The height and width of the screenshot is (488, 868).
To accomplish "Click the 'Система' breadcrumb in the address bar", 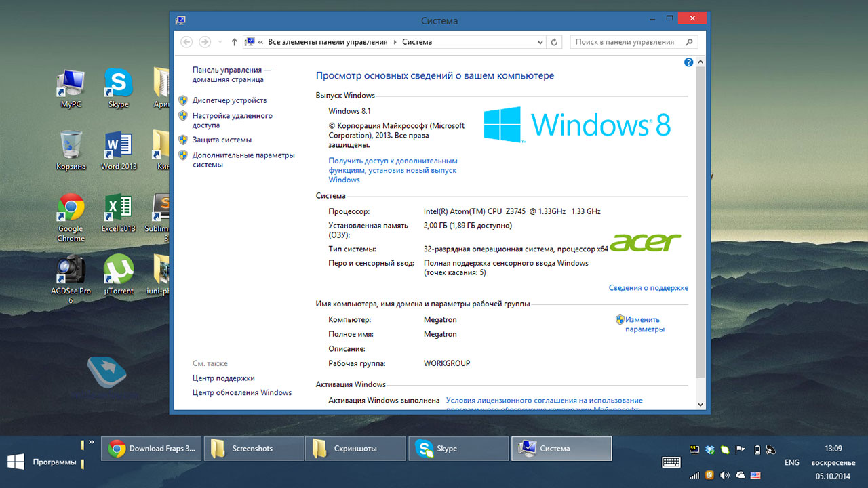I will [x=417, y=42].
